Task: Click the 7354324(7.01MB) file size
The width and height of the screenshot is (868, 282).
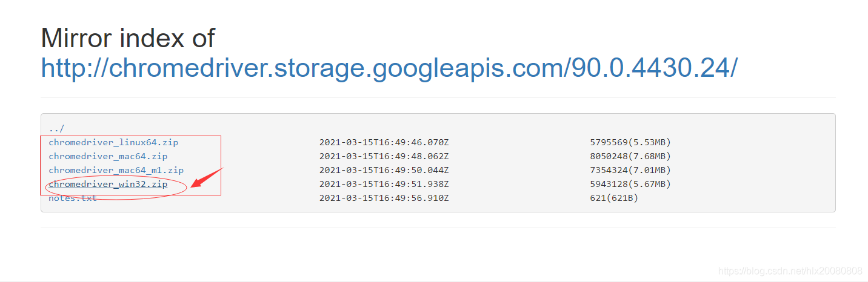Action: pos(630,170)
